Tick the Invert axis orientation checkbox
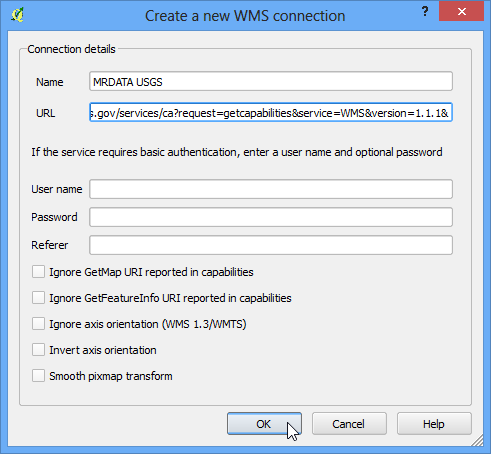 coord(38,350)
